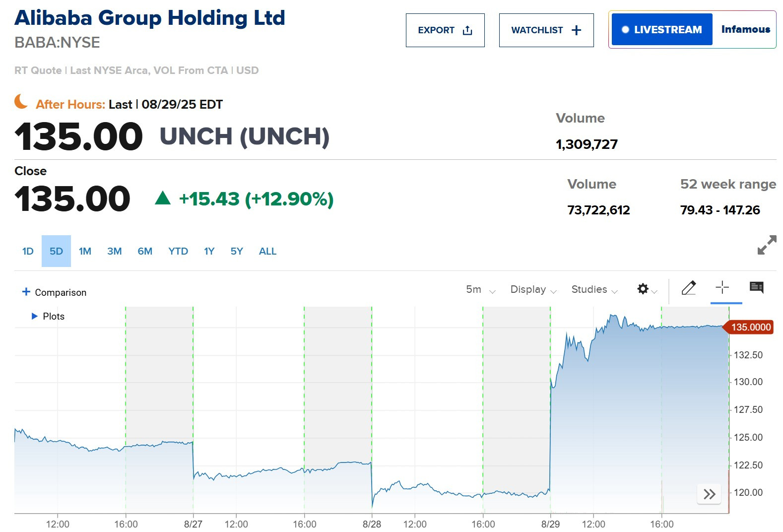
Task: Select the YTD range tab
Action: (x=178, y=251)
